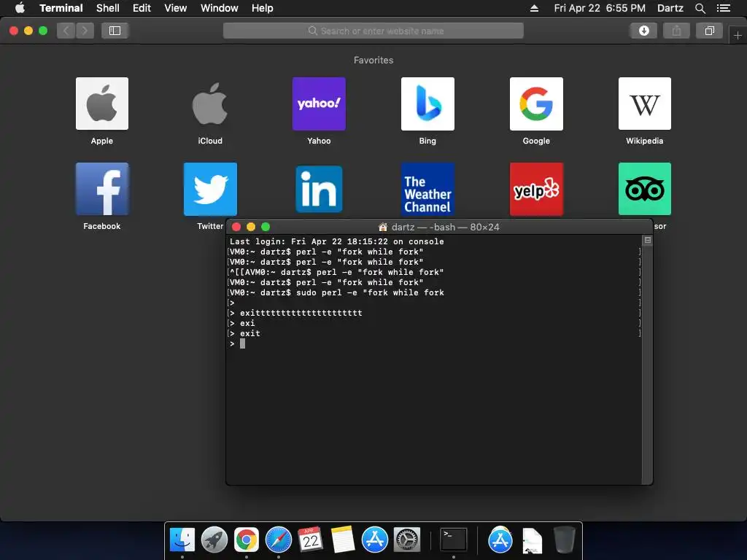
Task: Open the TripAdvisor owl favorite tile
Action: tap(645, 189)
